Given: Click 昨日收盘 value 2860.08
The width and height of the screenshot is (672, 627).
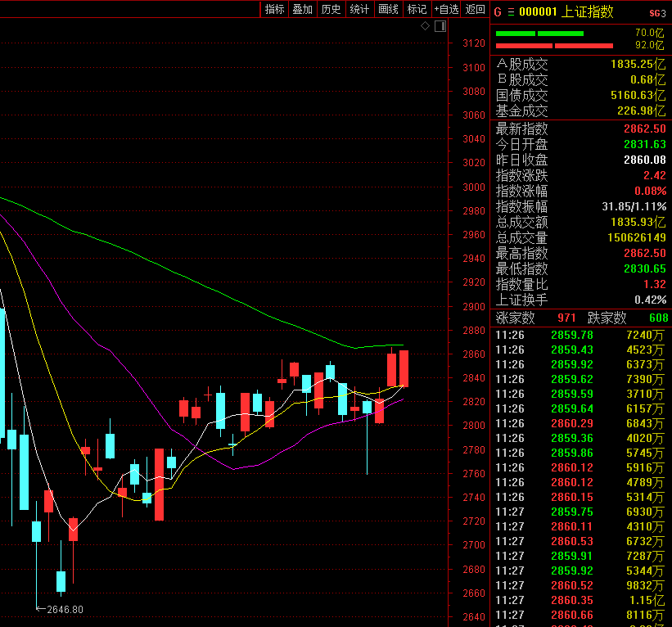Looking at the screenshot, I should [644, 160].
